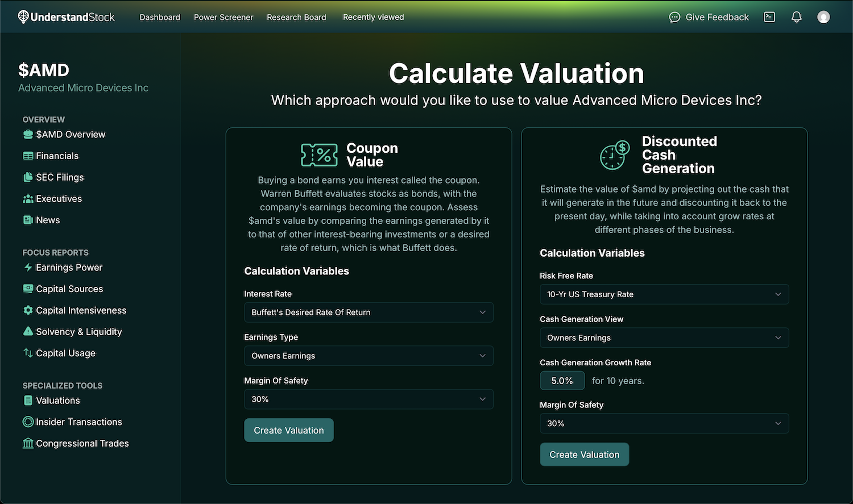Click the Congressional Trades building icon
Screen dimensions: 853x504
[28, 443]
